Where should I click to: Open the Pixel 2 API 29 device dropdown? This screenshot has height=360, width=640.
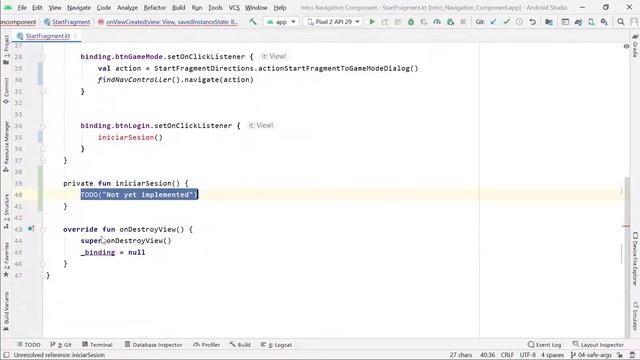333,22
